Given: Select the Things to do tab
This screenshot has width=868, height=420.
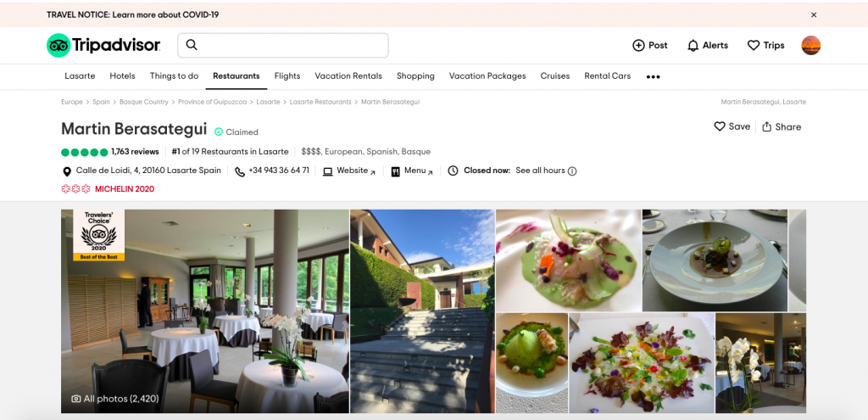Looking at the screenshot, I should coord(174,76).
